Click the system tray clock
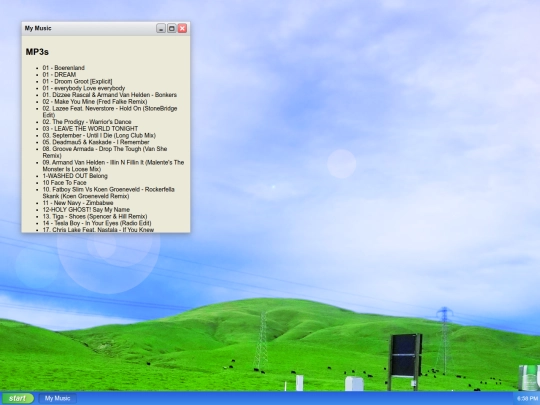540x405 pixels. (527, 399)
